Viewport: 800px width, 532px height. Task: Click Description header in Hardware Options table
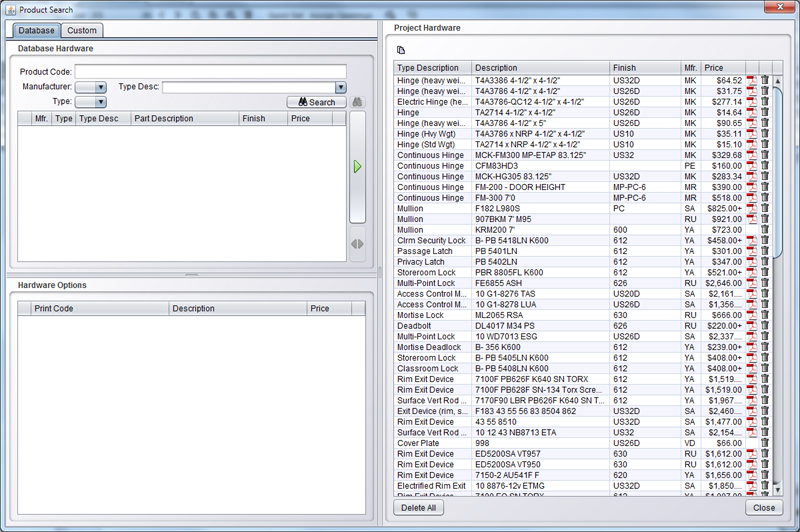(x=238, y=309)
